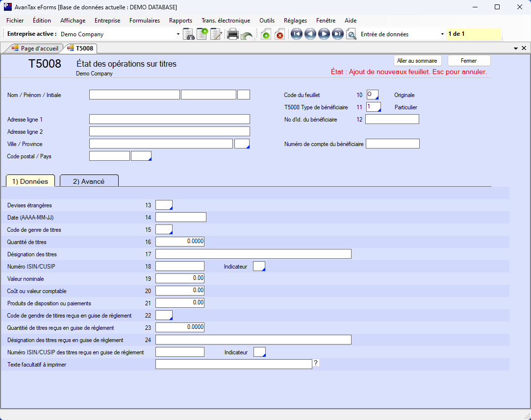Click the green undo arrow icon
The image size is (531, 420).
coord(247,35)
